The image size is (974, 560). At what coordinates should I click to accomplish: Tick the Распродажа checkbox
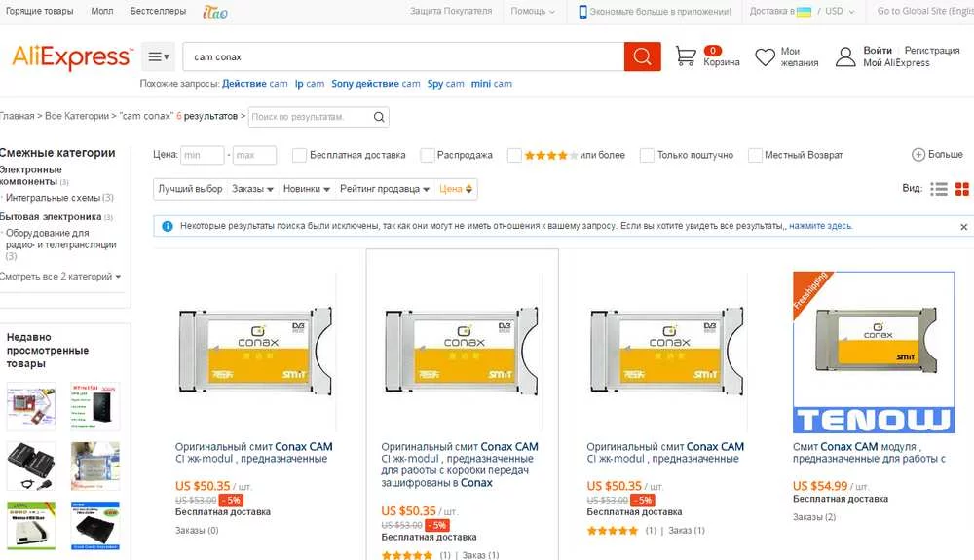(x=428, y=155)
